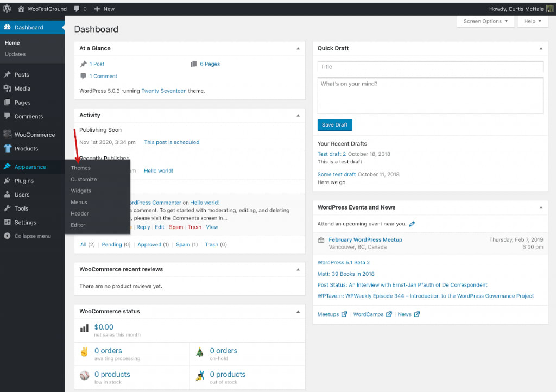Collapse the Quick Draft panel
This screenshot has width=556, height=392.
541,48
